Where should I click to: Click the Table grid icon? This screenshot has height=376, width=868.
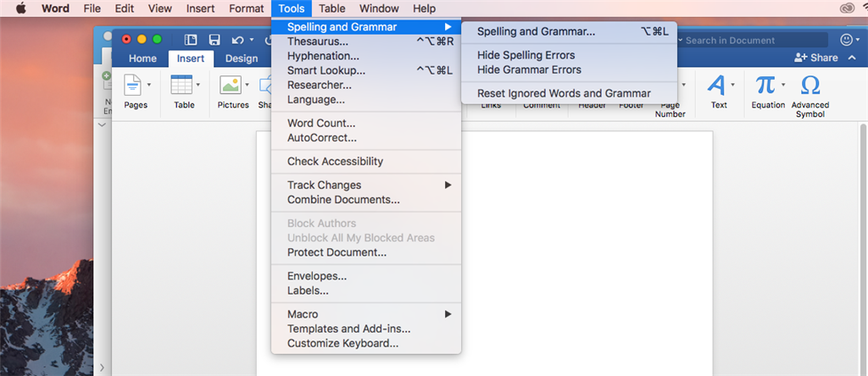coord(181,86)
